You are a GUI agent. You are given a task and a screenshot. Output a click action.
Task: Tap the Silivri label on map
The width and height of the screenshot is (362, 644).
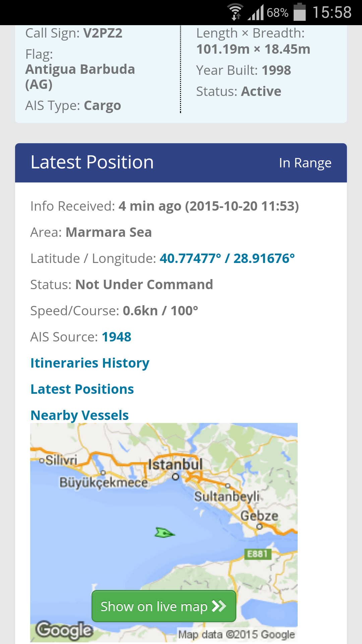point(61,460)
